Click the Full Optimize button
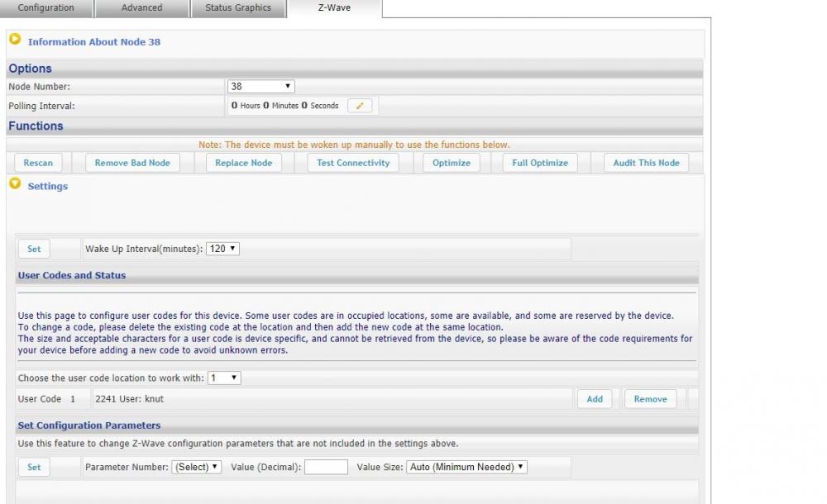 click(540, 163)
